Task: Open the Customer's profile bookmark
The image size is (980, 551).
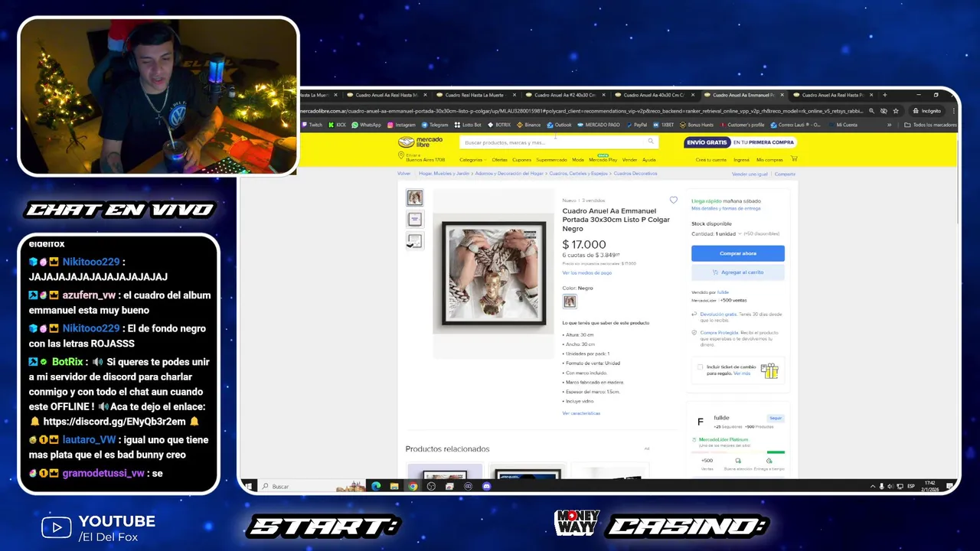Action: pos(742,125)
